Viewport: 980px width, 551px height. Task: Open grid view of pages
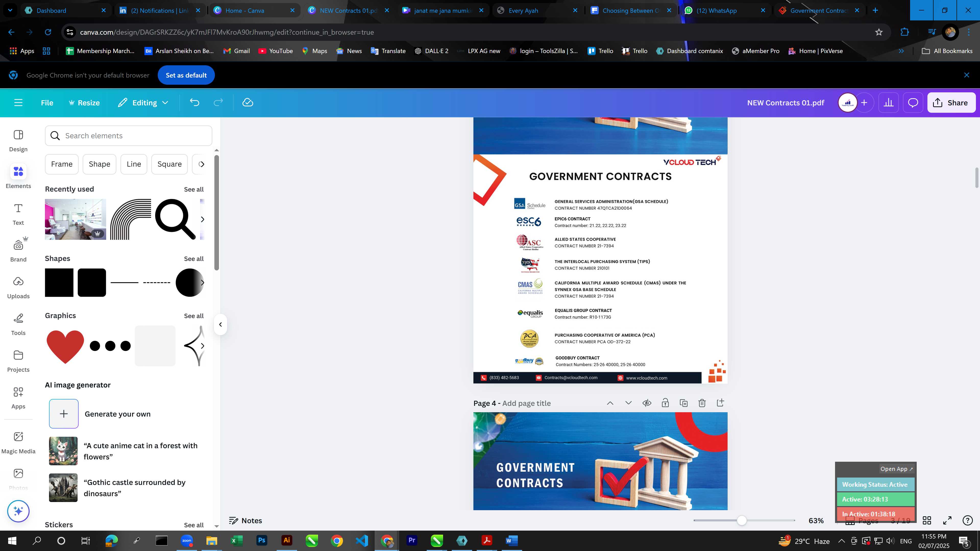927,520
